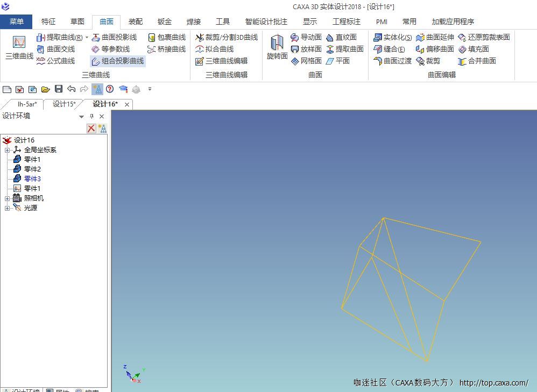The image size is (537, 392).
Task: Open the 菜单 button
Action: point(16,22)
